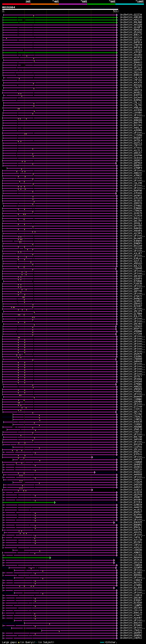Select label UniRef100_Q5CVB3
The image size is (146, 644).
(131, 324)
